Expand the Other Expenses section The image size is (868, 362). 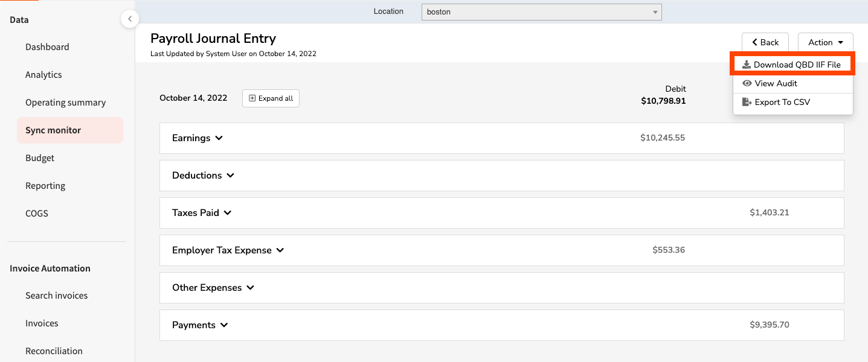point(213,288)
